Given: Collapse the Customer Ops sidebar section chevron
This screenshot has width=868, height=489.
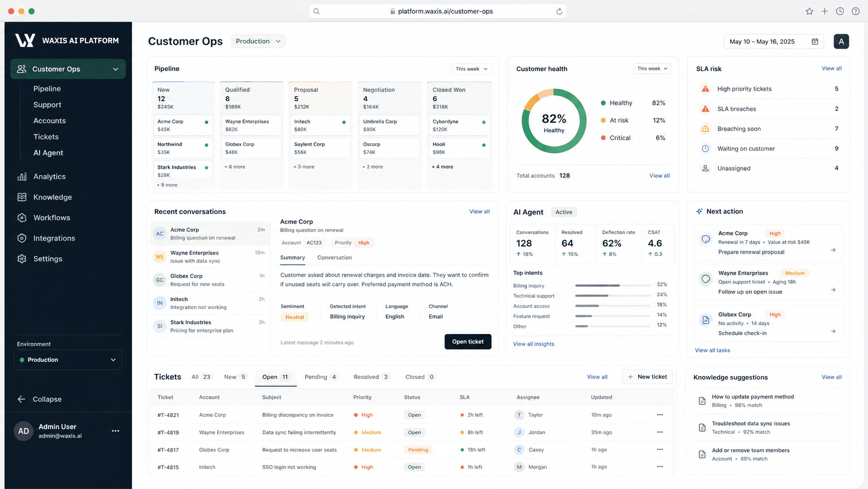Looking at the screenshot, I should (115, 69).
